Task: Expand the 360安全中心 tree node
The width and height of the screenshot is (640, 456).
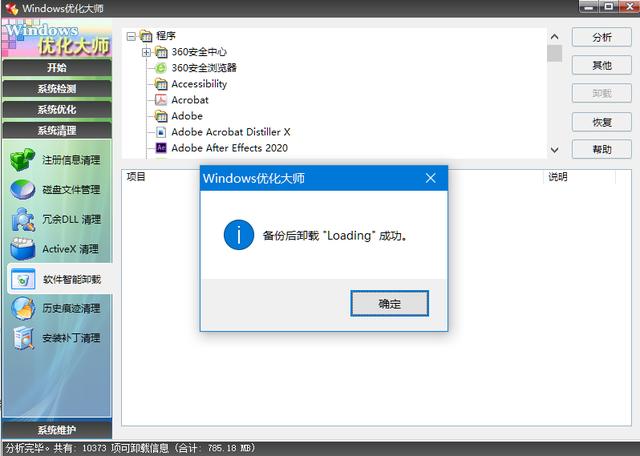Action: click(147, 52)
